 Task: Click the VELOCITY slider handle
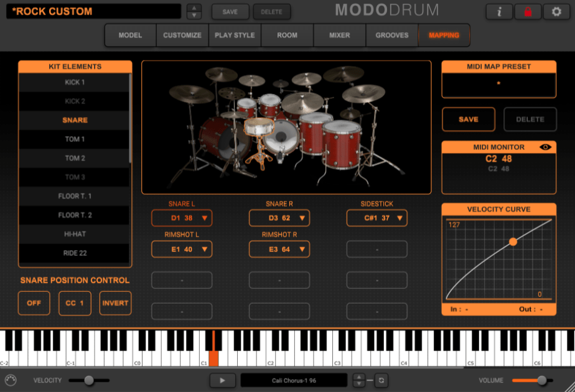click(89, 380)
